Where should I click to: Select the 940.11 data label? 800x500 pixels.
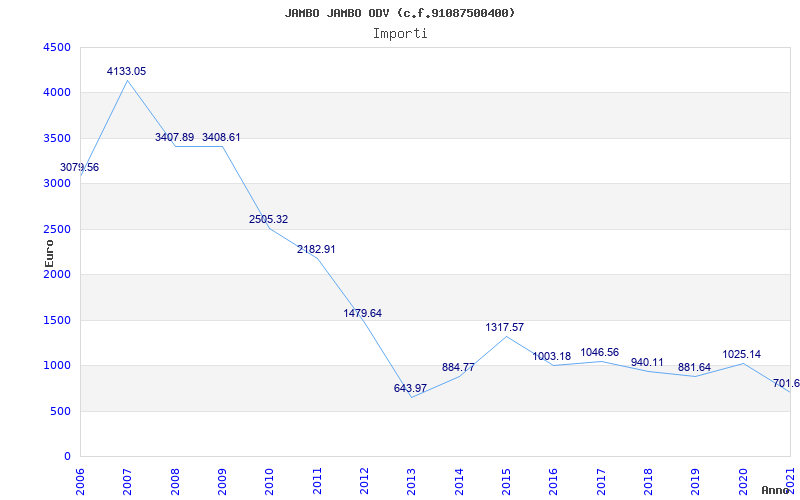click(647, 362)
